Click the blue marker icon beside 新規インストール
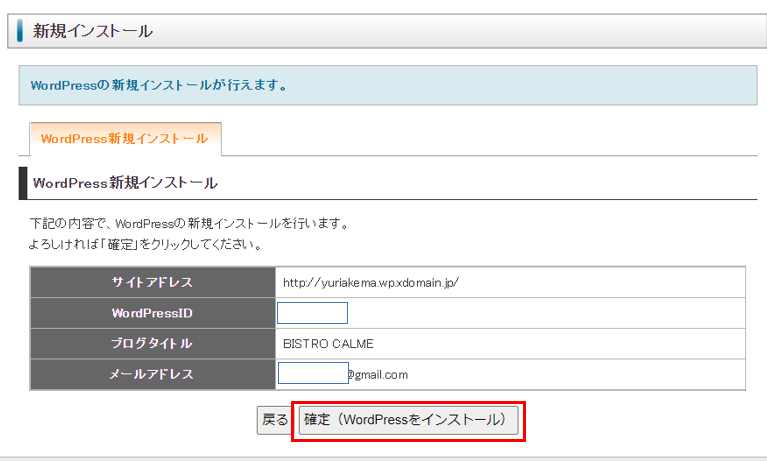Viewport: 767px width, 464px height. coord(19,31)
